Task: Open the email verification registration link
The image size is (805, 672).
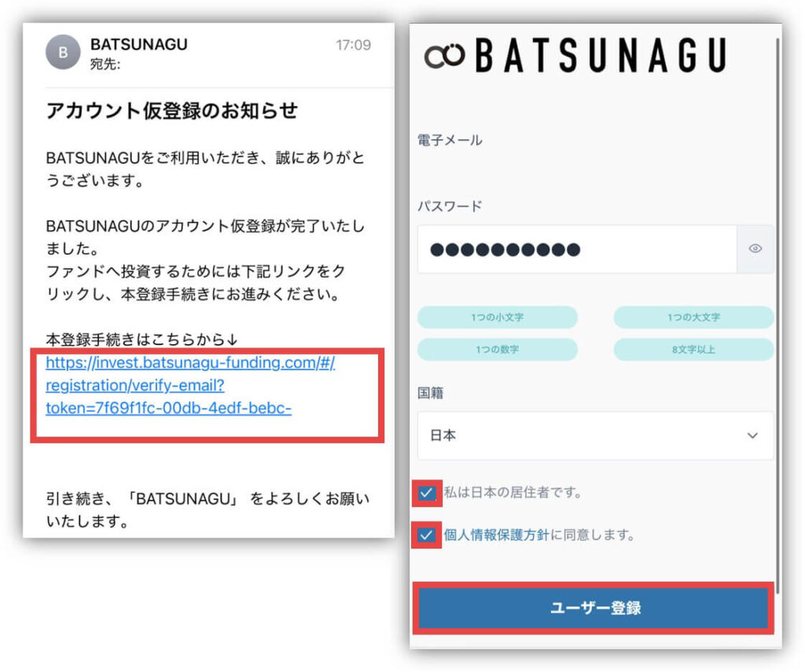Action: 190,386
